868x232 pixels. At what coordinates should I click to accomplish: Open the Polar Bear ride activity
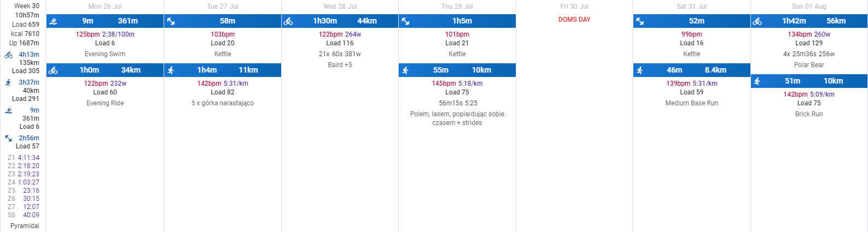click(809, 65)
